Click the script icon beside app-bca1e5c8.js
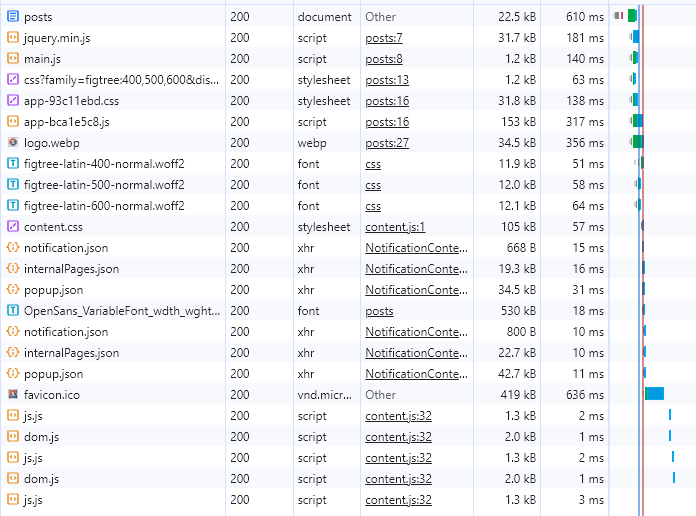Viewport: 696px width, 516px height. [x=13, y=121]
